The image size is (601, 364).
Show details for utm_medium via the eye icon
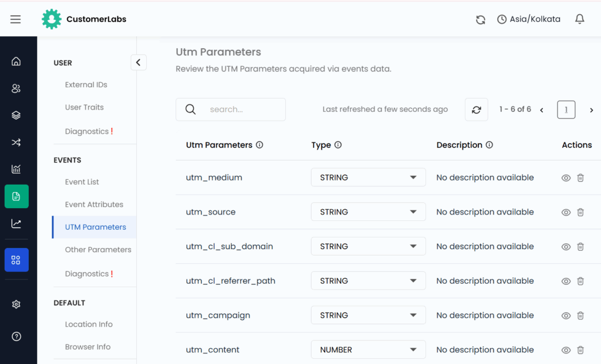tap(565, 177)
